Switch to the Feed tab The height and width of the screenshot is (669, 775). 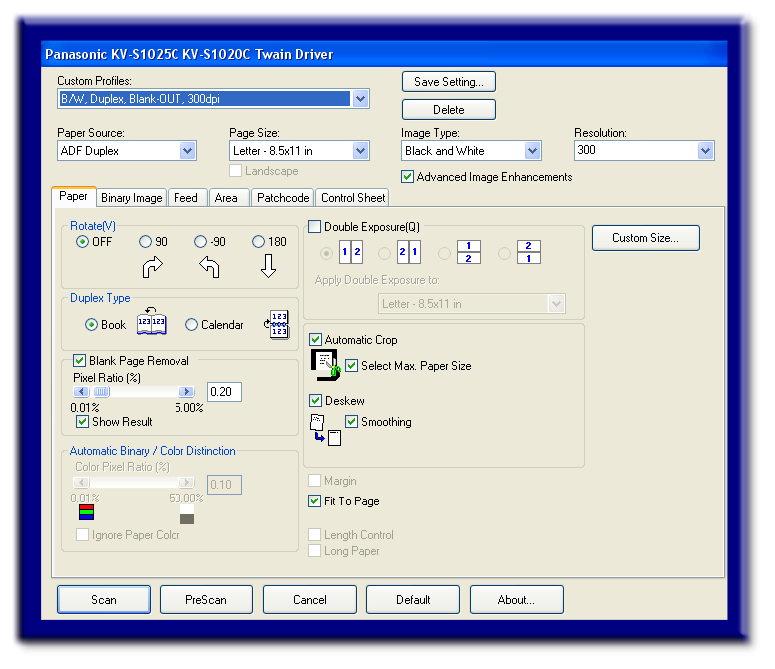tap(186, 198)
